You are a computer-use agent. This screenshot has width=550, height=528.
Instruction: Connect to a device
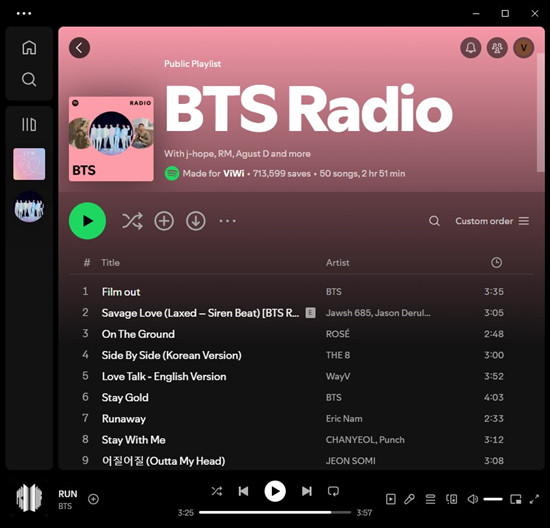pyautogui.click(x=451, y=499)
